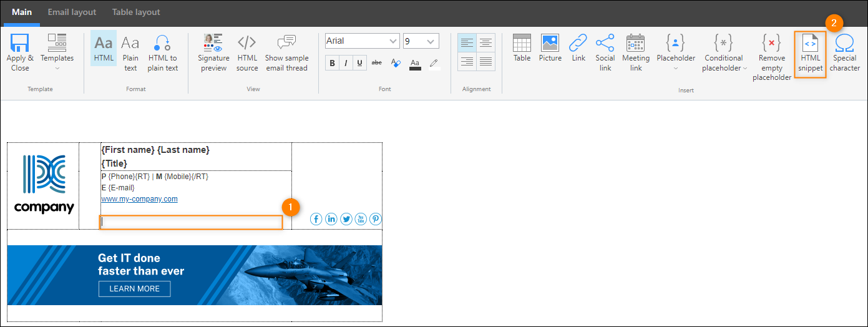Insert a Social link
The image size is (868, 327).
[605, 53]
